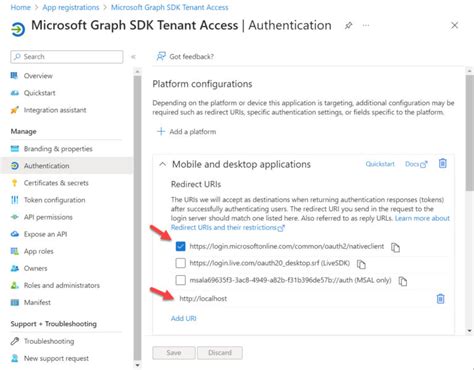Screen dimensions: 474x370
Task: Click the Troubleshooting wrench icon
Action: coord(15,341)
